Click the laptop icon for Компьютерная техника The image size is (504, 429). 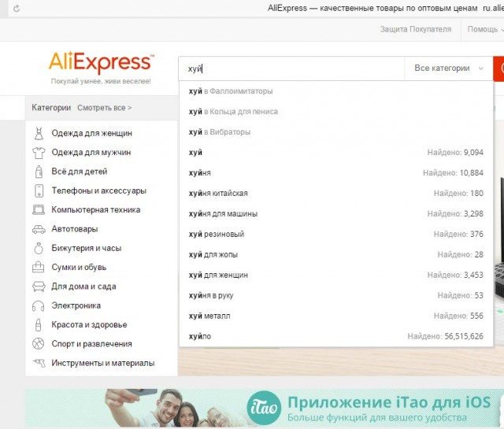(39, 210)
